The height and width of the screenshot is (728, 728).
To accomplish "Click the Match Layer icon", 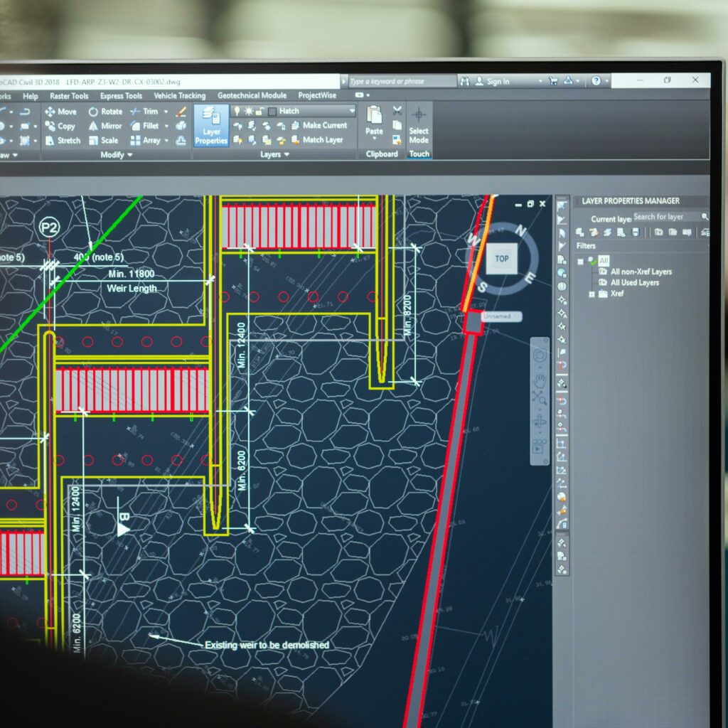I will 316,140.
